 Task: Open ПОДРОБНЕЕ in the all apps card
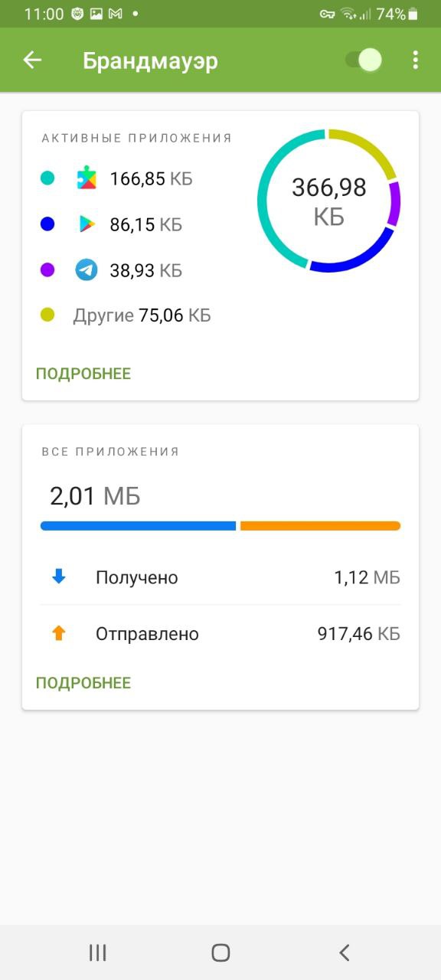click(x=83, y=681)
